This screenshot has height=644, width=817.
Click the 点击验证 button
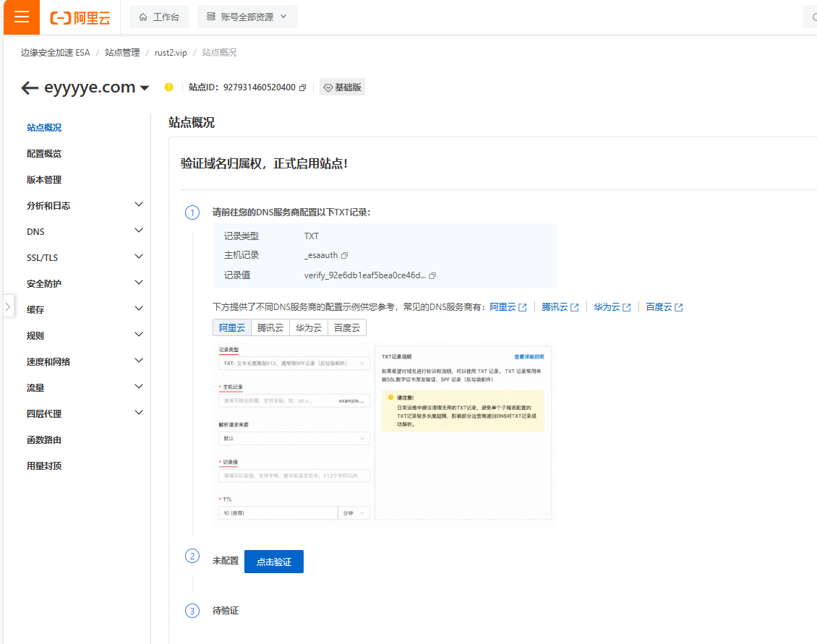[x=274, y=562]
